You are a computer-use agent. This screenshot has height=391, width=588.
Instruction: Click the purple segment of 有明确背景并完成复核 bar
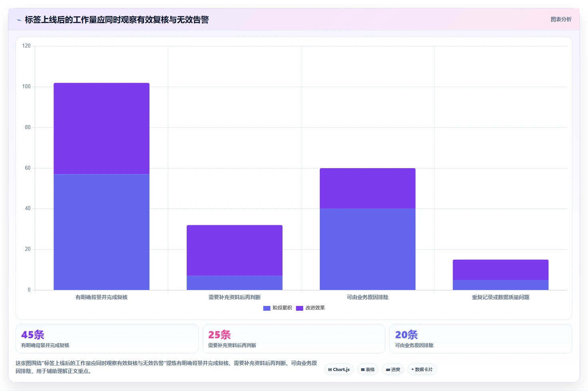click(x=102, y=129)
